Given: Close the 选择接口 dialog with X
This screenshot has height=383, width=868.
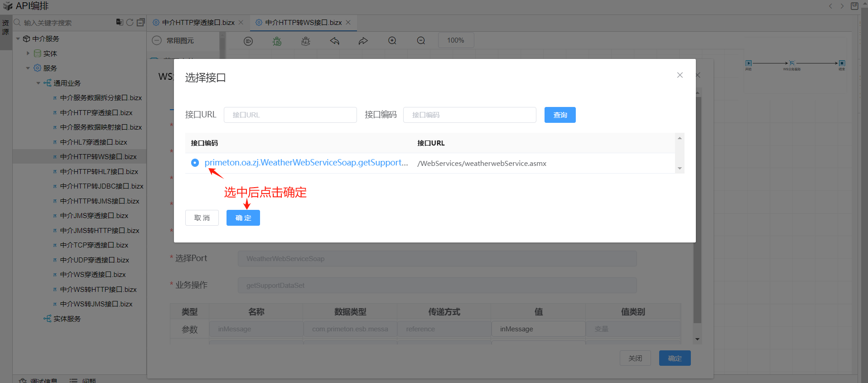Looking at the screenshot, I should (x=680, y=75).
